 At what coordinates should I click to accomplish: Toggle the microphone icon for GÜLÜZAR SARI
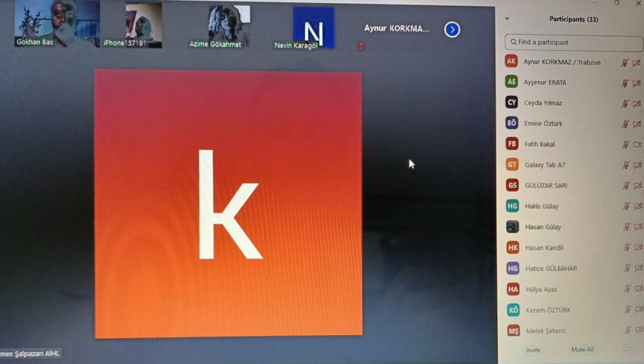point(626,185)
